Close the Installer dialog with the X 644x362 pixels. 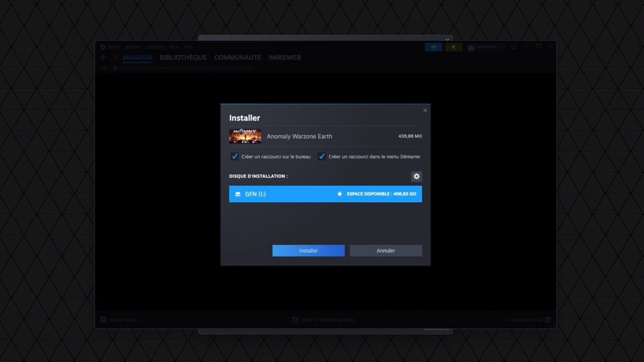tap(425, 110)
